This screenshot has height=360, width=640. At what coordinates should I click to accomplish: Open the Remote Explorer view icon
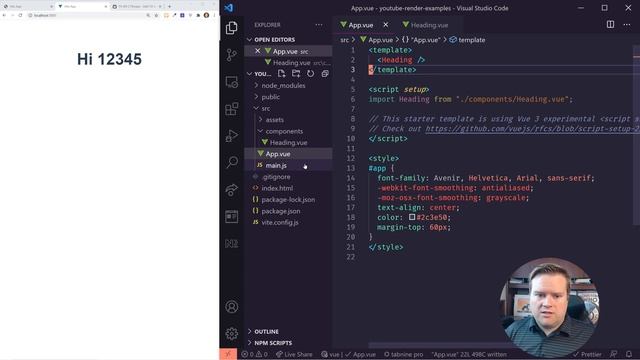(x=231, y=82)
